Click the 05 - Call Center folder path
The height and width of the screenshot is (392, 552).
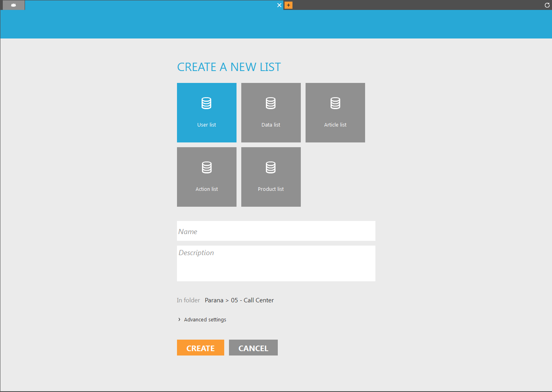coord(252,300)
